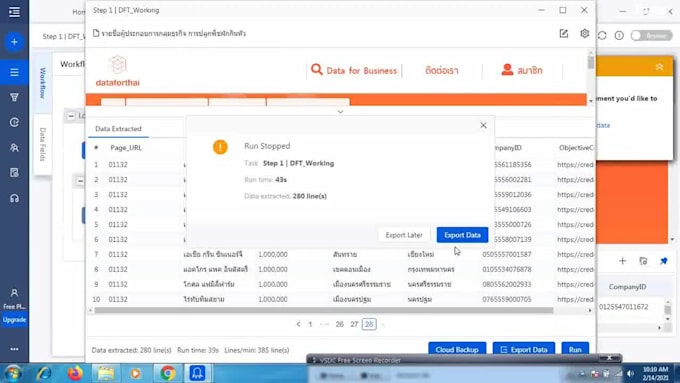Viewport: 680px width, 383px height.
Task: Click the Upgrade button in sidebar
Action: click(14, 320)
